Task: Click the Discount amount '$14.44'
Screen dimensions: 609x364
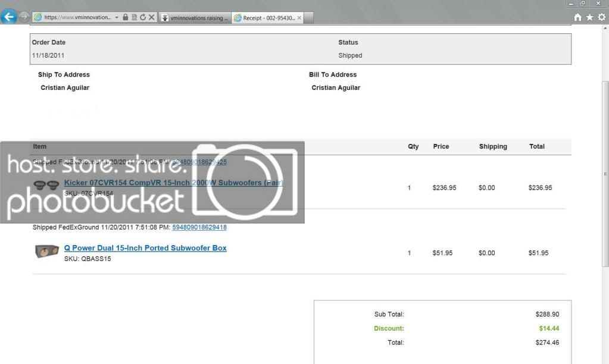Action: coord(549,328)
